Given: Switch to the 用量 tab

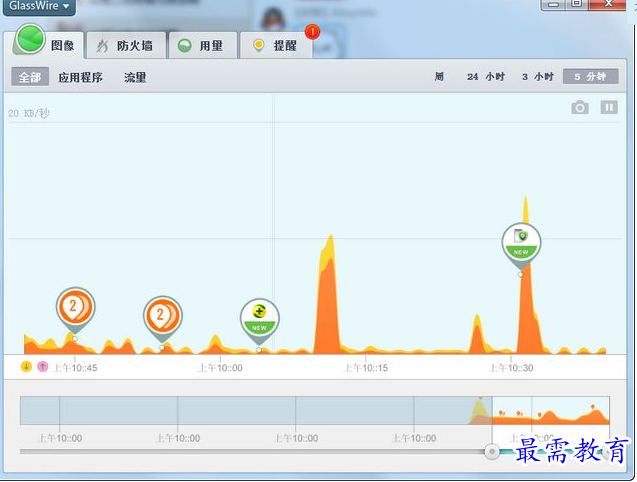Looking at the screenshot, I should tap(203, 46).
